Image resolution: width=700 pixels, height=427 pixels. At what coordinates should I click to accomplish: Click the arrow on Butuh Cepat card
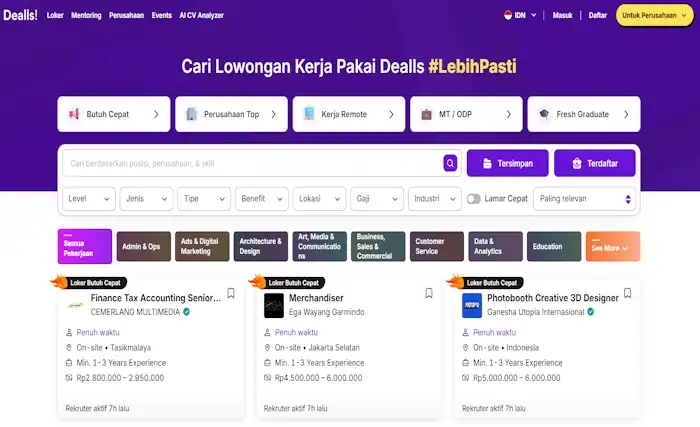[x=156, y=114]
